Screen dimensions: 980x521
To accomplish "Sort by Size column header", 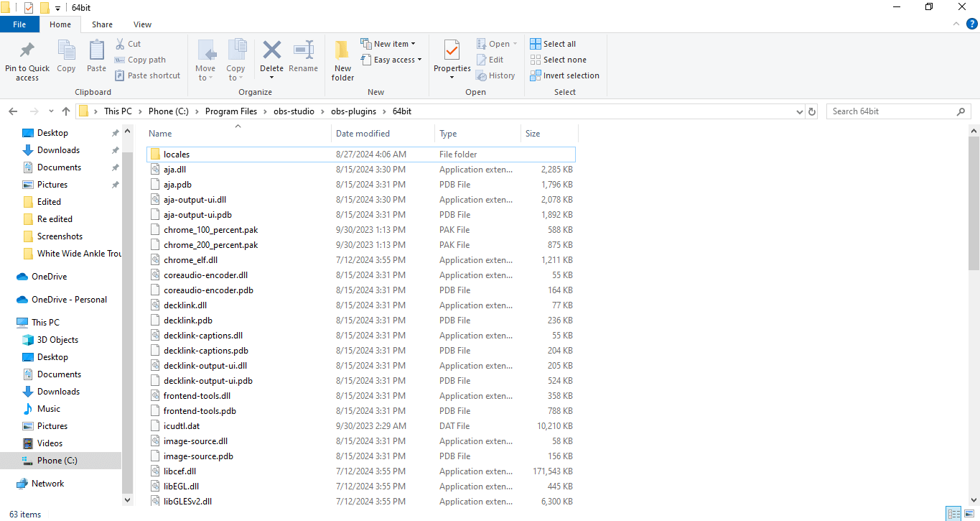I will point(549,134).
